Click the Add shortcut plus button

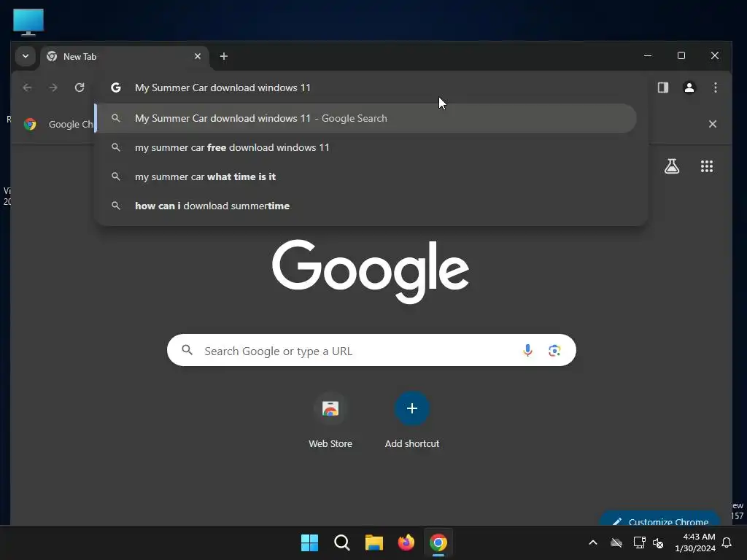pos(412,408)
